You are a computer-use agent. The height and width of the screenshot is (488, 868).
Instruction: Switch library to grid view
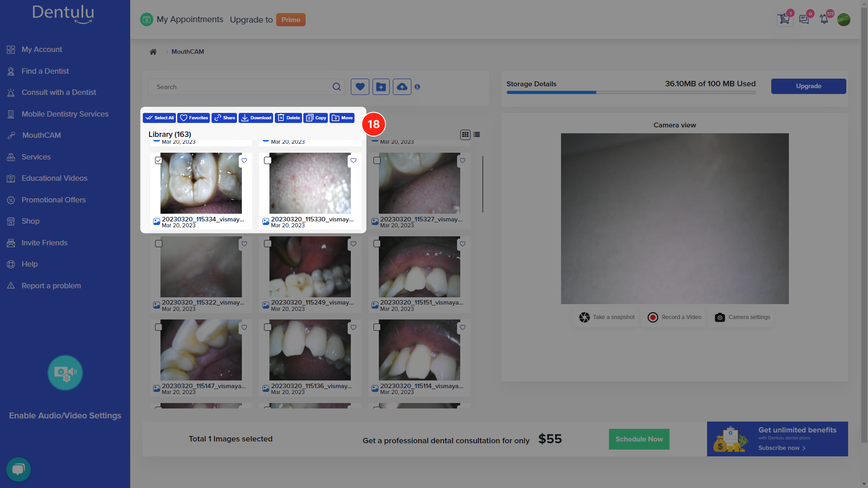[x=465, y=135]
